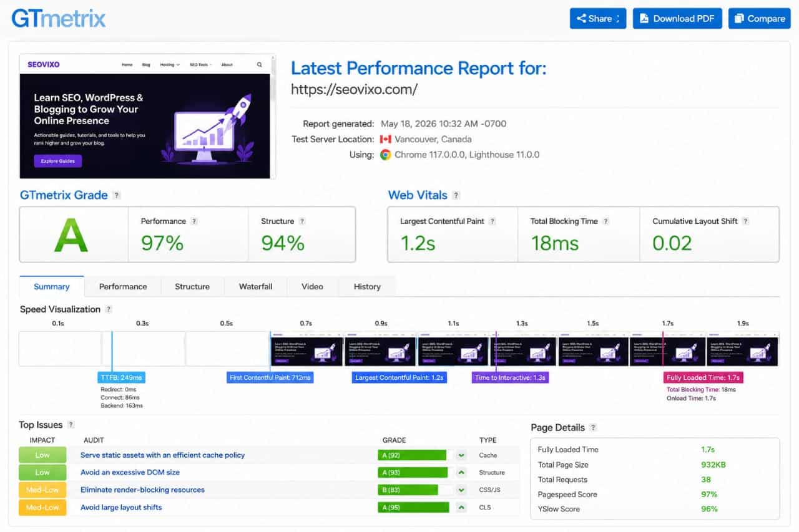Open 'Eliminate render-blocking resources' link
Viewport: 799px width, 532px height.
(142, 490)
